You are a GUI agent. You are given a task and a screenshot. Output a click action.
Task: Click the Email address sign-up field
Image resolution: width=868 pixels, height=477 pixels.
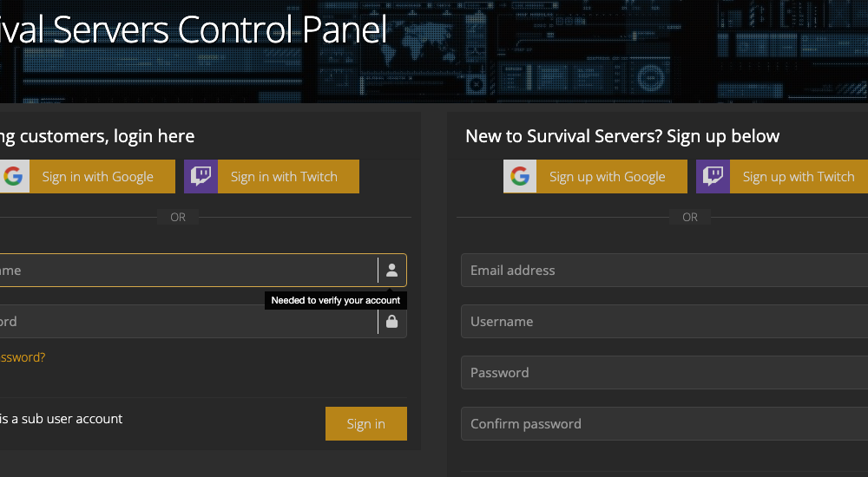pyautogui.click(x=664, y=270)
